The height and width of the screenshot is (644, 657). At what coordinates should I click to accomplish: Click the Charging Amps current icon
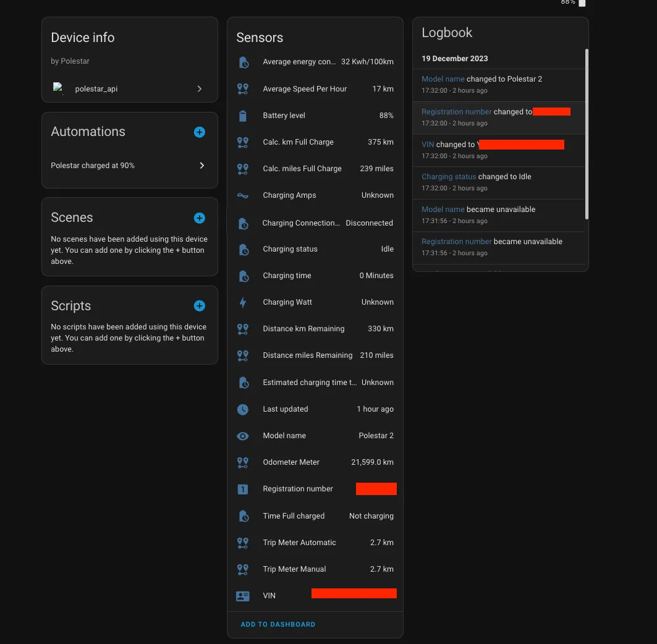[x=243, y=195]
